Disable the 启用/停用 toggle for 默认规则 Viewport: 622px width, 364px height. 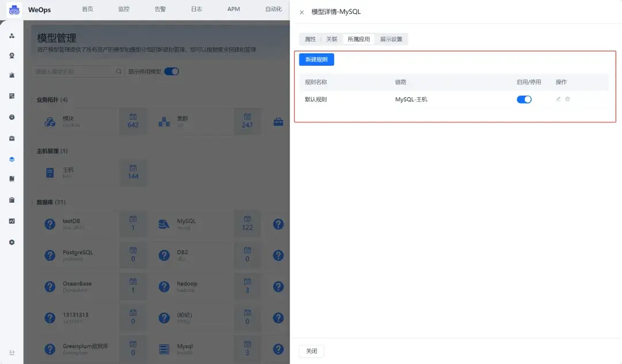pyautogui.click(x=524, y=98)
